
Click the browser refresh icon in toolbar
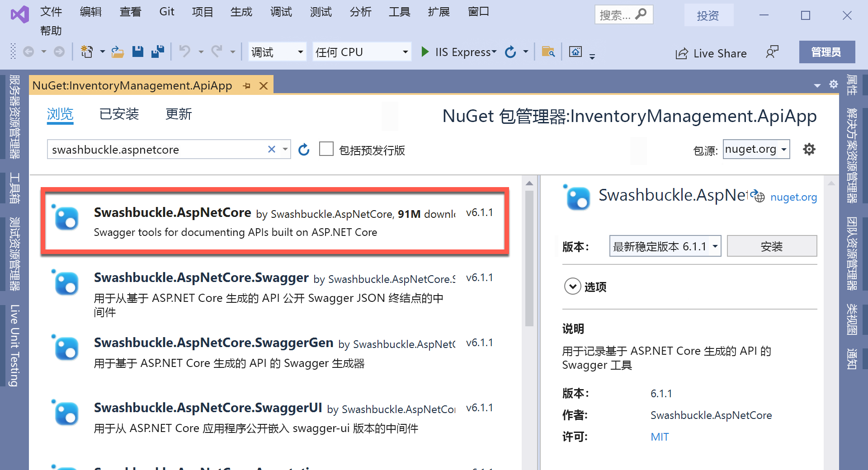[x=510, y=52]
